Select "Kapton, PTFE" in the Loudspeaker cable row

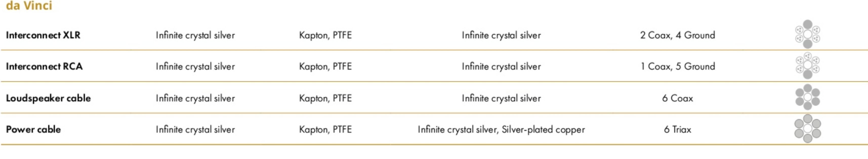(325, 98)
